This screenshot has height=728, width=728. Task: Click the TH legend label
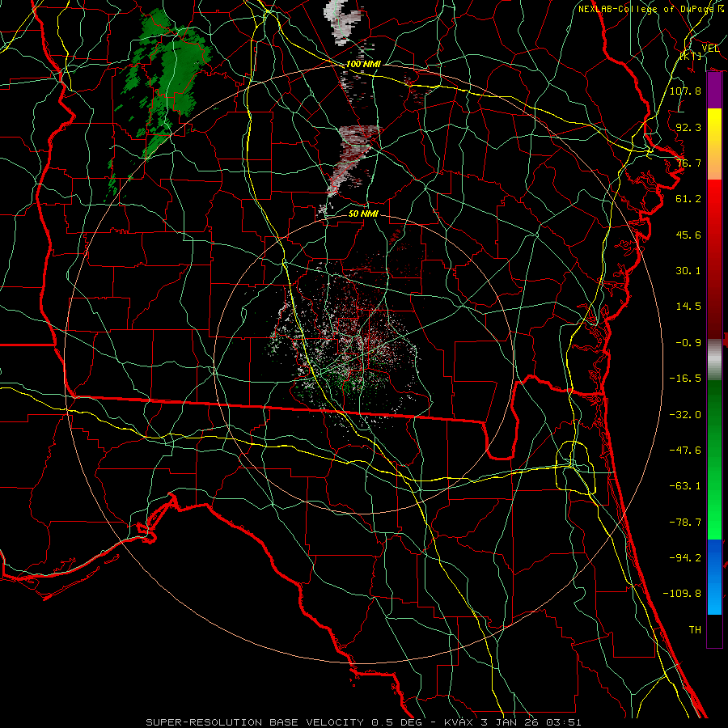pos(695,630)
